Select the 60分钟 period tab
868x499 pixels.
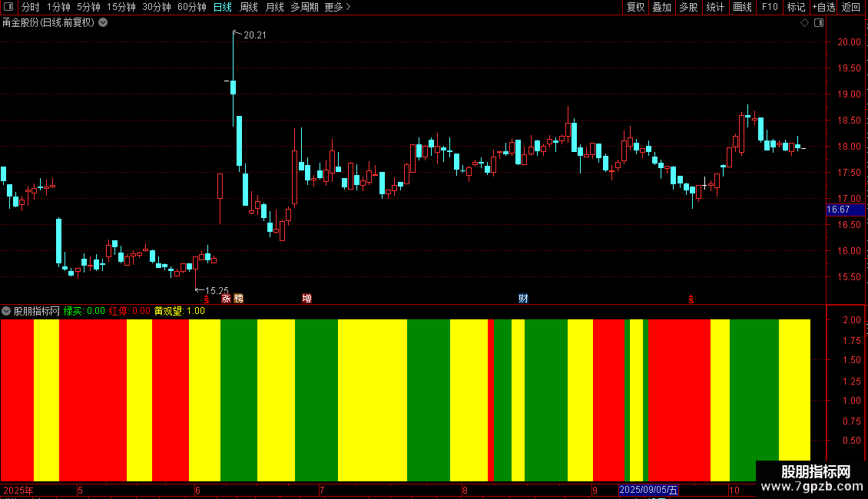click(192, 7)
